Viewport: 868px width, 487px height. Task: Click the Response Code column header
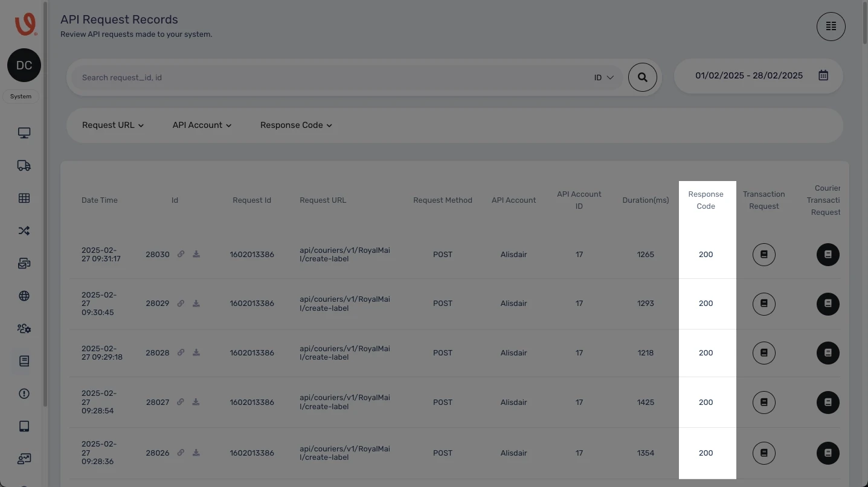[706, 200]
